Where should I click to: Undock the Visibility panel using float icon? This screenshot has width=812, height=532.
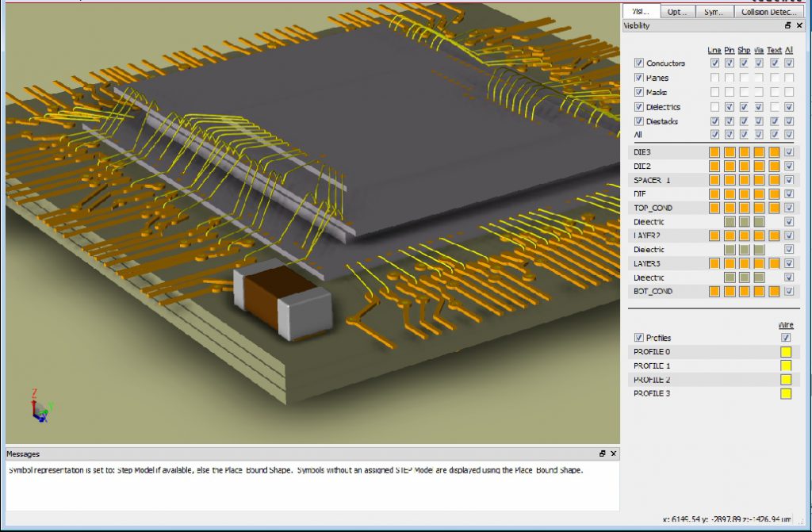click(787, 25)
